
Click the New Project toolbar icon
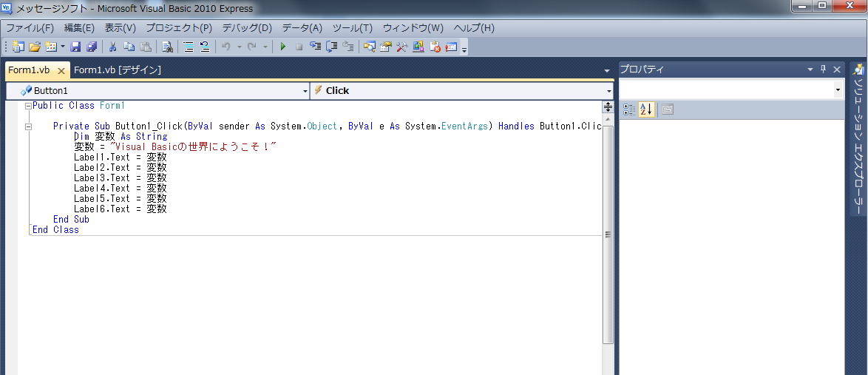18,47
